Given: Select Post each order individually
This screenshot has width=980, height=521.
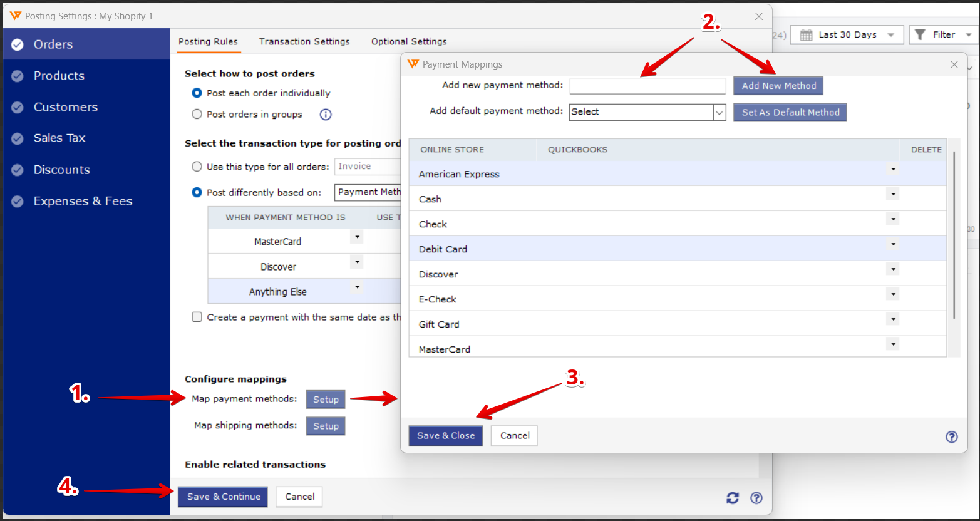Looking at the screenshot, I should pyautogui.click(x=197, y=93).
